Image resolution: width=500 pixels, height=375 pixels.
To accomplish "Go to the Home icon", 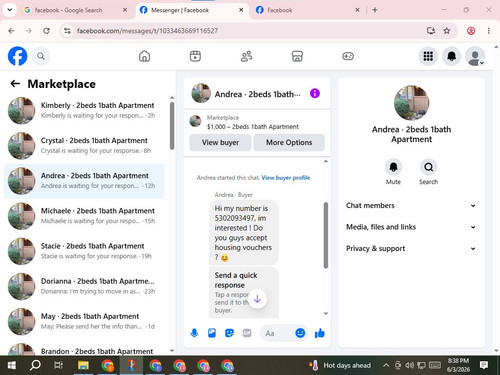I will [144, 56].
